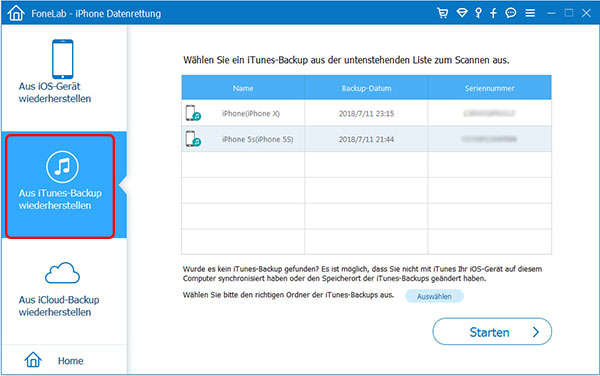Click the date 2018/7/11 21:44
This screenshot has width=600, height=376.
pyautogui.click(x=366, y=139)
